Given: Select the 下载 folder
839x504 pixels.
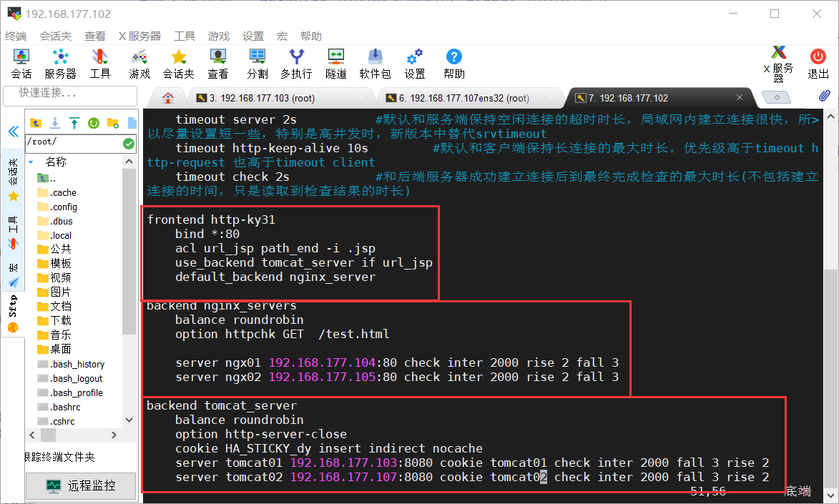Looking at the screenshot, I should point(54,321).
